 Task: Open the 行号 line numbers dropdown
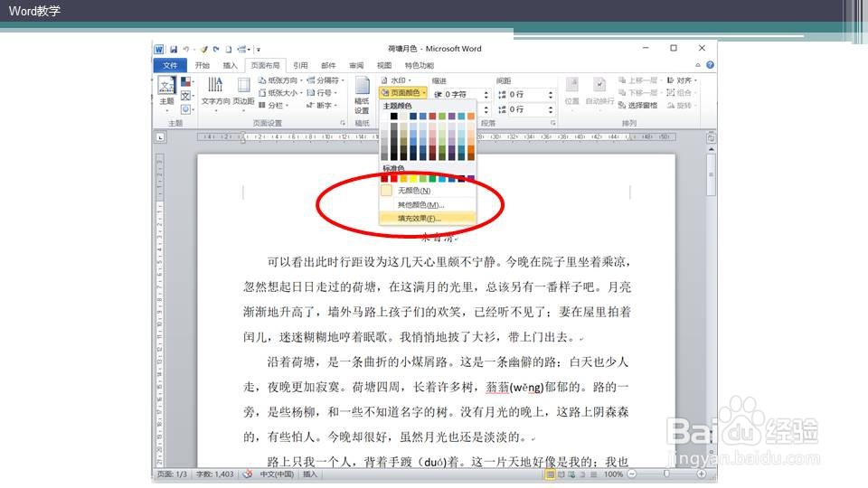pos(322,92)
